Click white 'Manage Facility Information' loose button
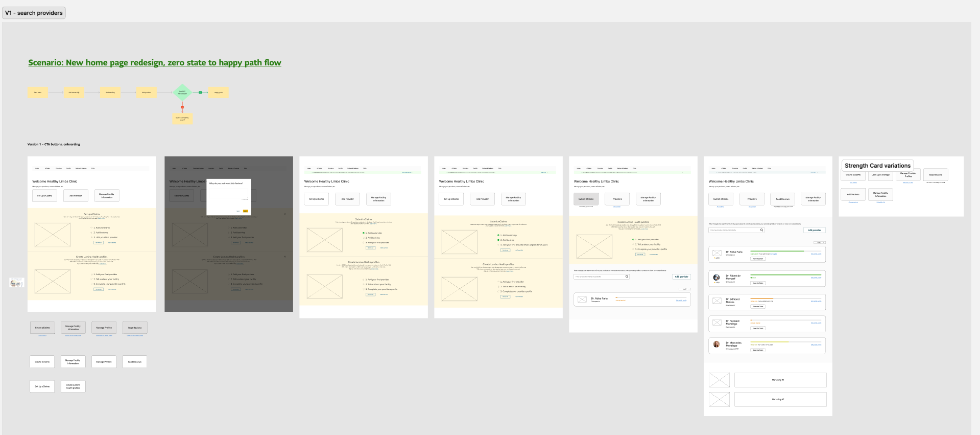The width and height of the screenshot is (980, 435). (x=73, y=361)
